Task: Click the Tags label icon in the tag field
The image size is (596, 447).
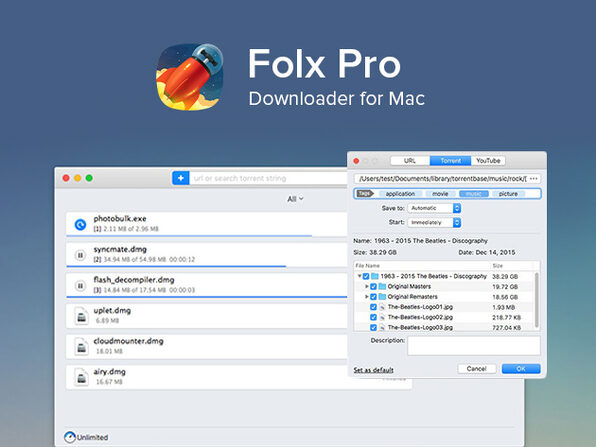Action: pos(365,193)
